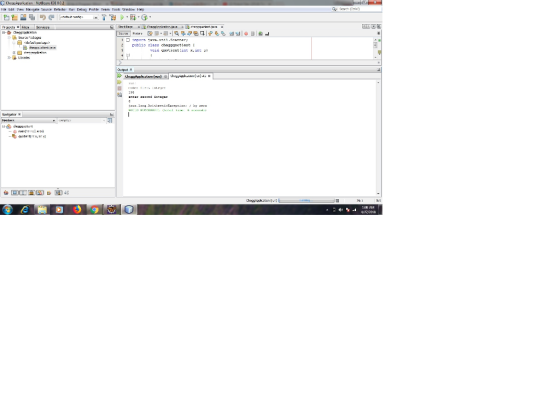Click the Profile Project clock icon
This screenshot has width=560, height=420.
point(144,17)
